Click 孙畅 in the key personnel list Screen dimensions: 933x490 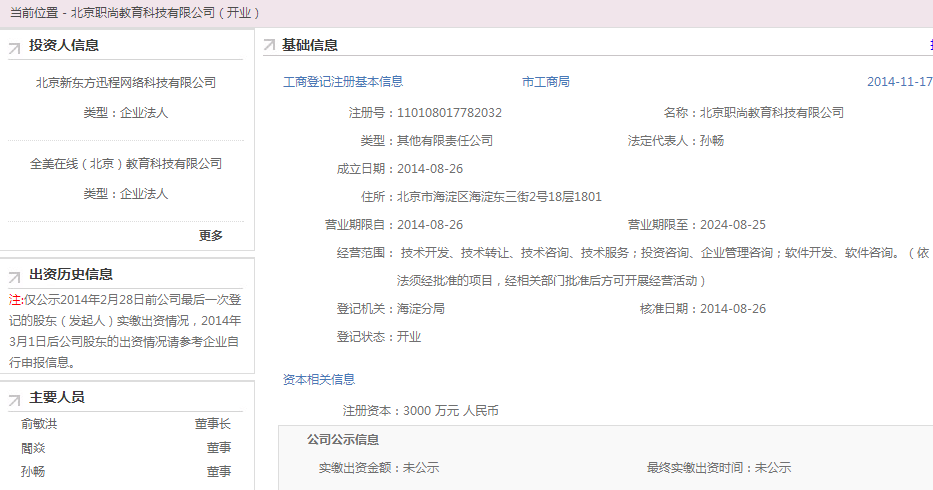tap(33, 472)
